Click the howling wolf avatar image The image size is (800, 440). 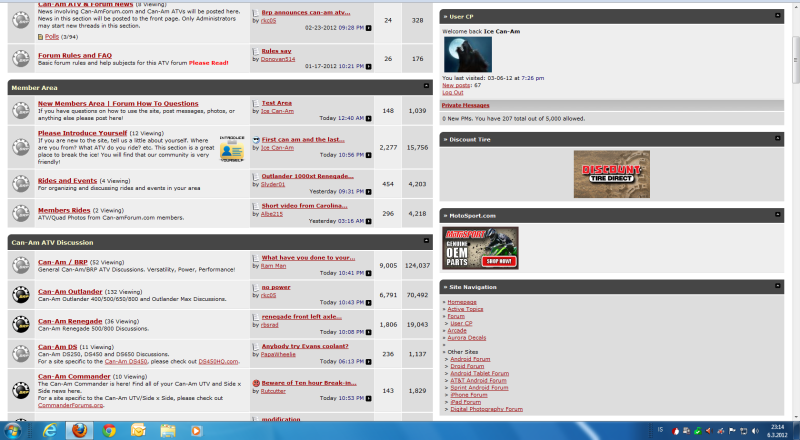click(x=468, y=55)
